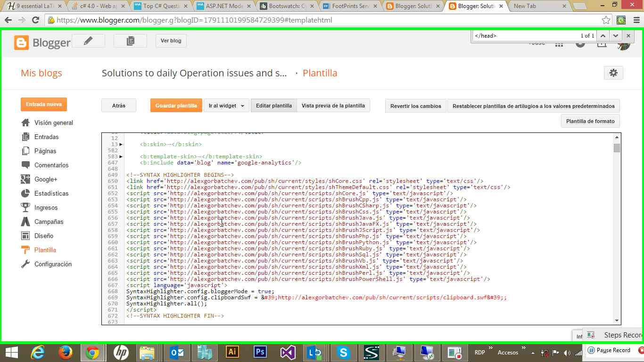
Task: Go to next find match
Action: (615, 35)
